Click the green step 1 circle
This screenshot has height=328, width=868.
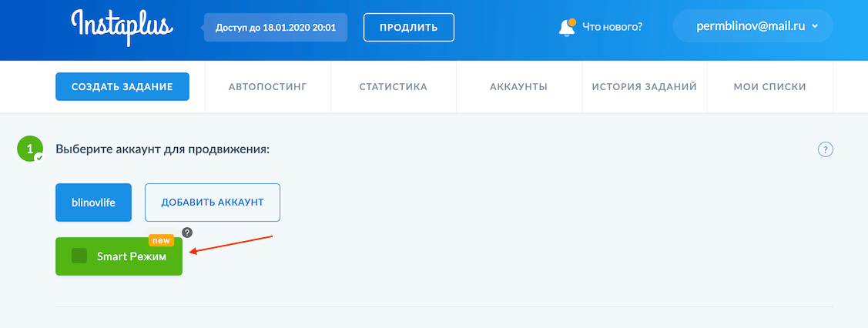(30, 149)
